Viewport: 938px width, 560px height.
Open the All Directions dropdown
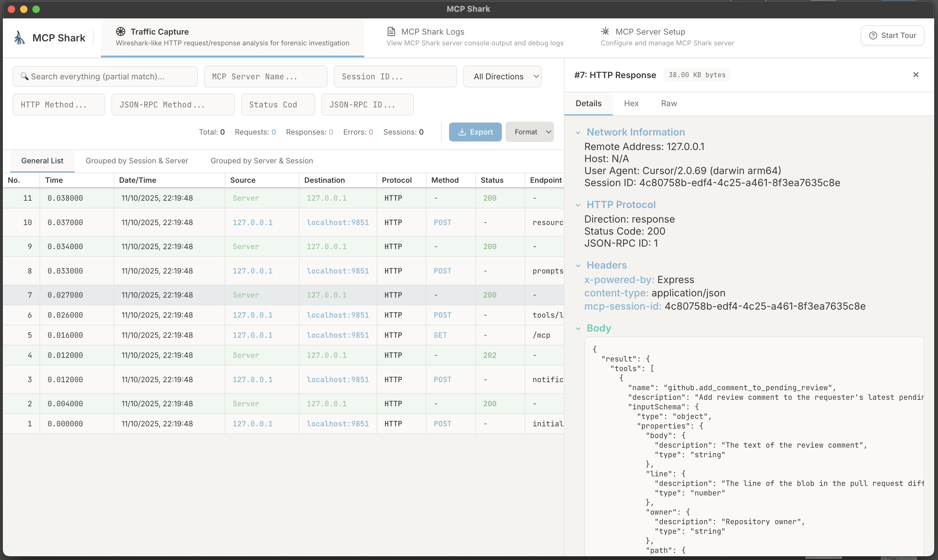pos(502,76)
